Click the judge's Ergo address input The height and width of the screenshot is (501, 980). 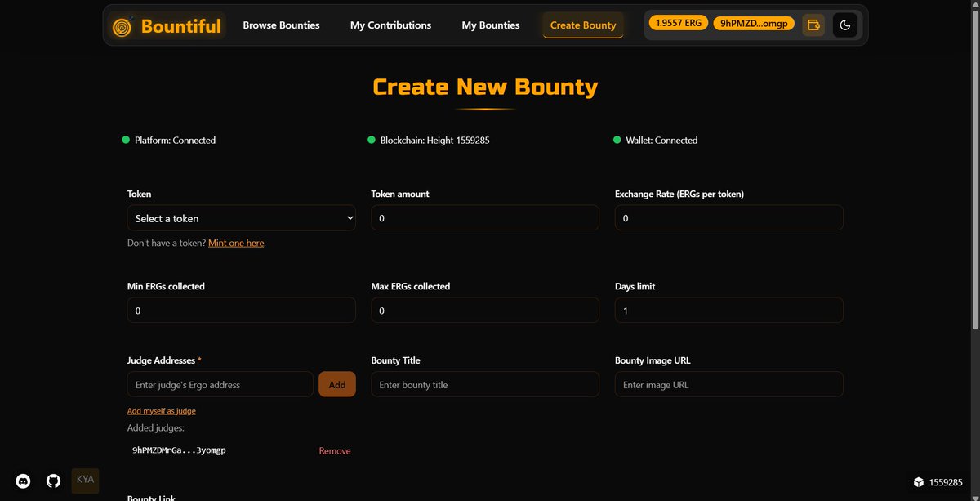[220, 384]
